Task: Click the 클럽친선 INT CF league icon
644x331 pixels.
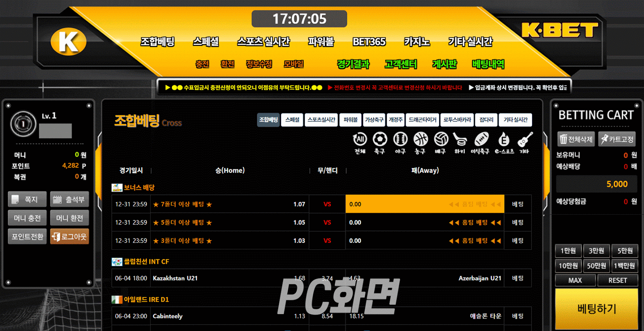Action: 117,262
